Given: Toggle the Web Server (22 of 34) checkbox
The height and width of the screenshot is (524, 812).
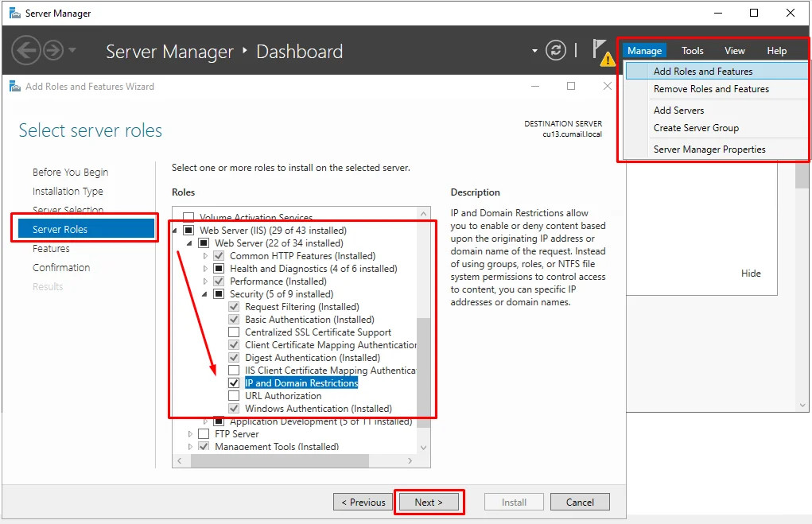Looking at the screenshot, I should [204, 243].
